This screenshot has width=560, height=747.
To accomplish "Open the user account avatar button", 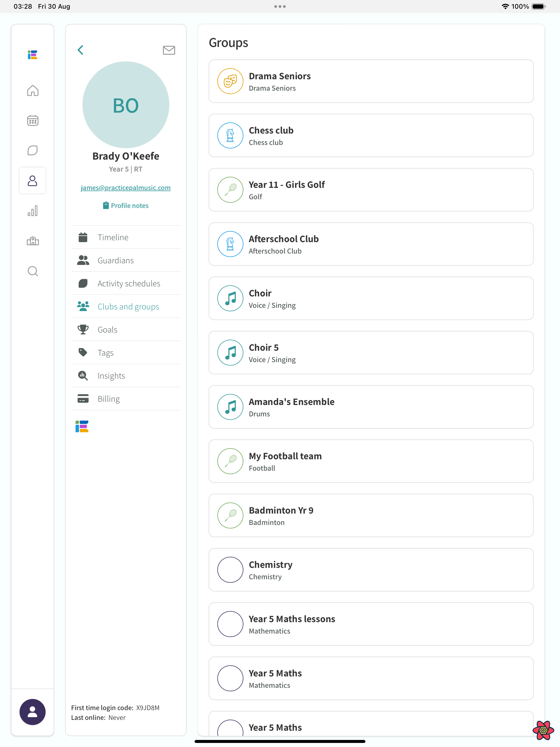I will [32, 712].
